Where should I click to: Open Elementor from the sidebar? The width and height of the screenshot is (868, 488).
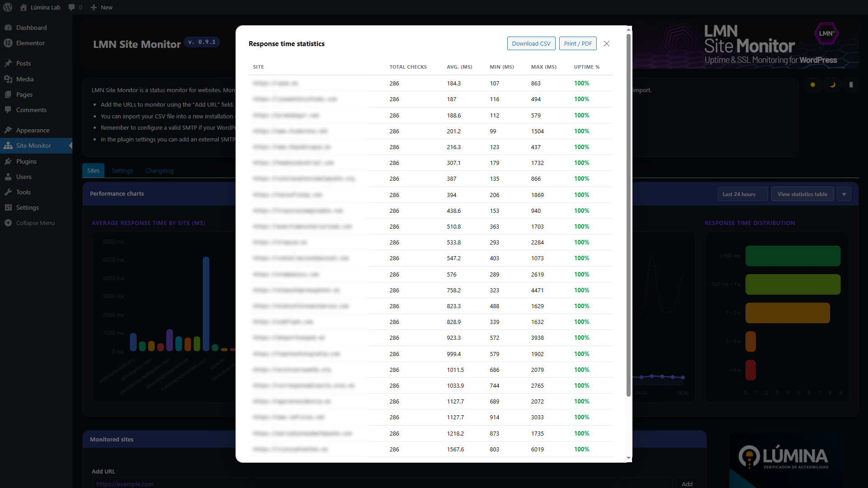tap(30, 43)
